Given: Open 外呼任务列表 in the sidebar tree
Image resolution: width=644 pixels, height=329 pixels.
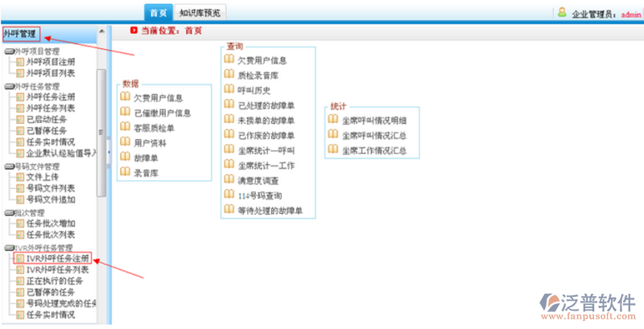Looking at the screenshot, I should [51, 108].
